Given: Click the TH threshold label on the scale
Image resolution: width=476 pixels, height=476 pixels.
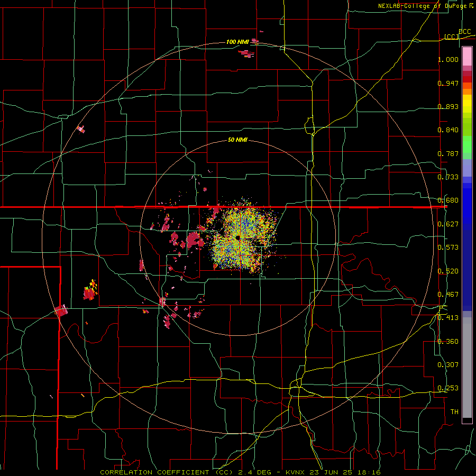Looking at the screenshot, I should [x=454, y=411].
